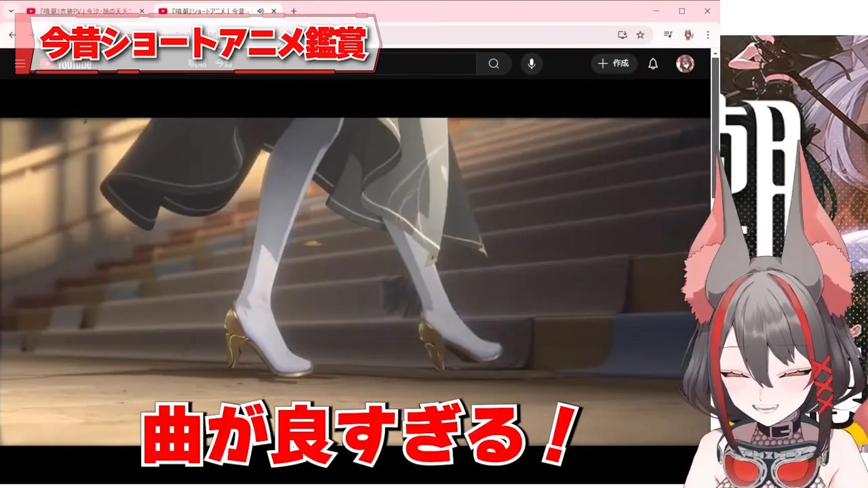Open YouTube notifications bell
This screenshot has width=868, height=488.
[x=653, y=64]
